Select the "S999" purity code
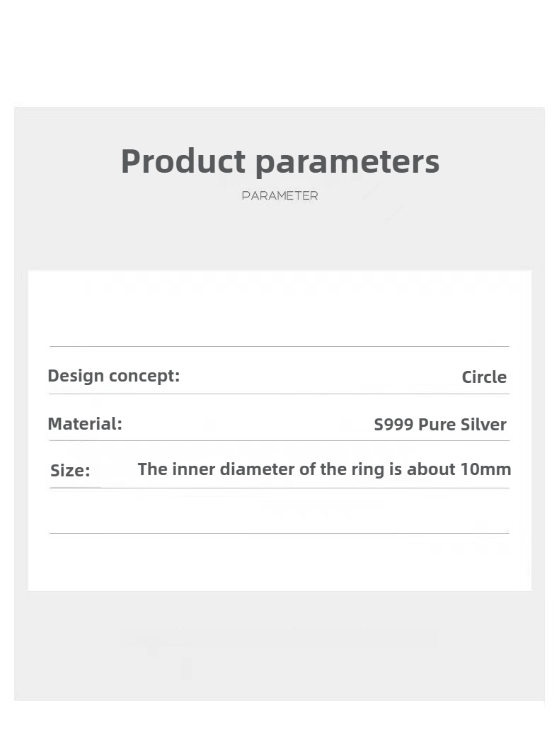The width and height of the screenshot is (559, 756). [393, 424]
